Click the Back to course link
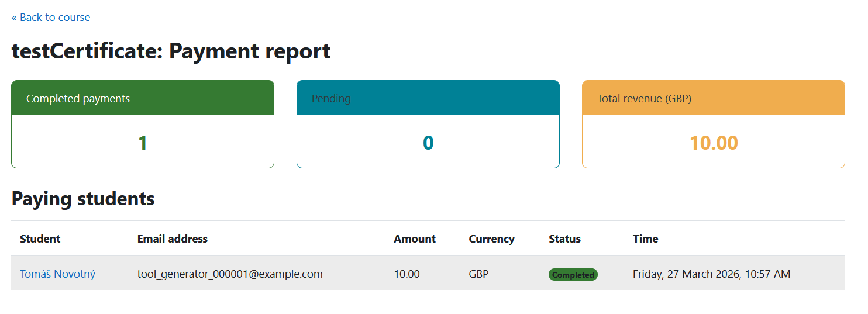This screenshot has width=868, height=314. 51,18
